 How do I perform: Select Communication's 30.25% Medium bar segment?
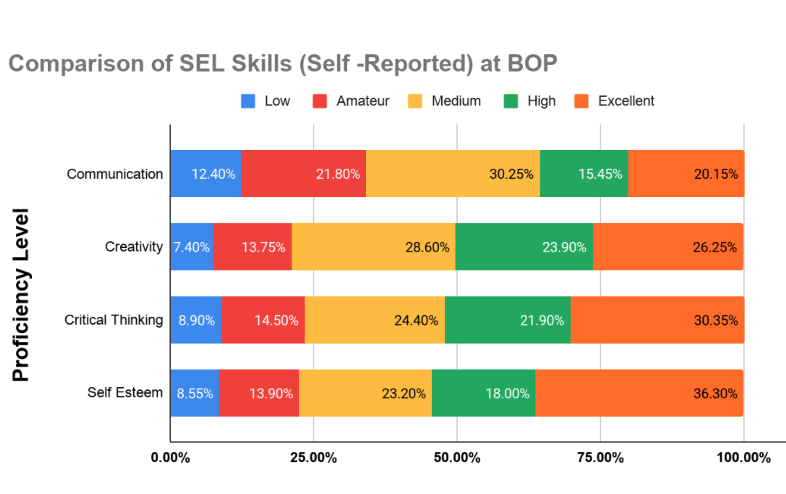point(453,174)
